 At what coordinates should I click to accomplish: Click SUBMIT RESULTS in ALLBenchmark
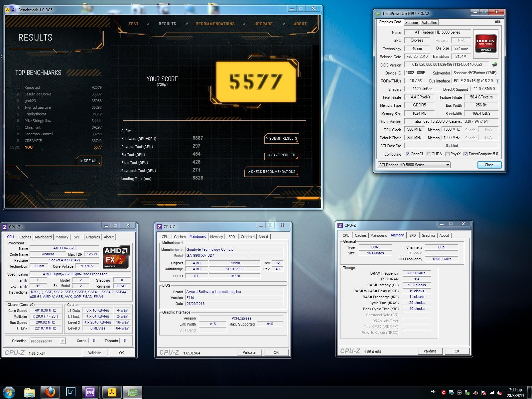tap(282, 139)
